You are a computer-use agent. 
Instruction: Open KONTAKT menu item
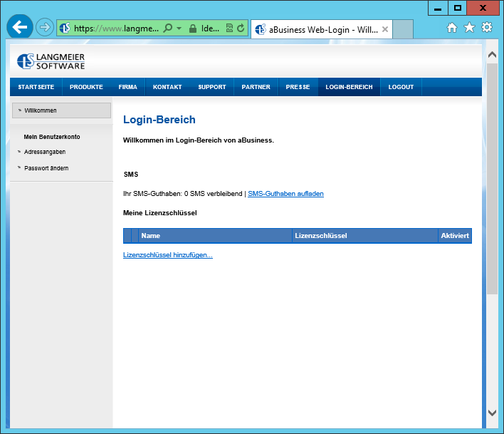tap(167, 87)
